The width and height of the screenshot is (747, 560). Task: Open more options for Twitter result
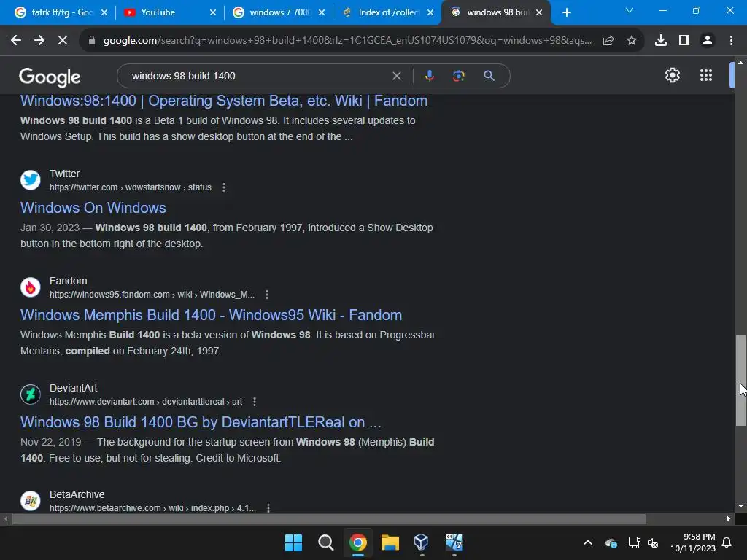(224, 187)
